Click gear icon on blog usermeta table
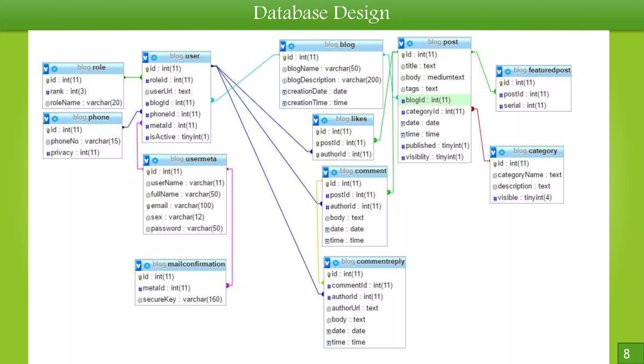This screenshot has width=644, height=364. coord(155,160)
